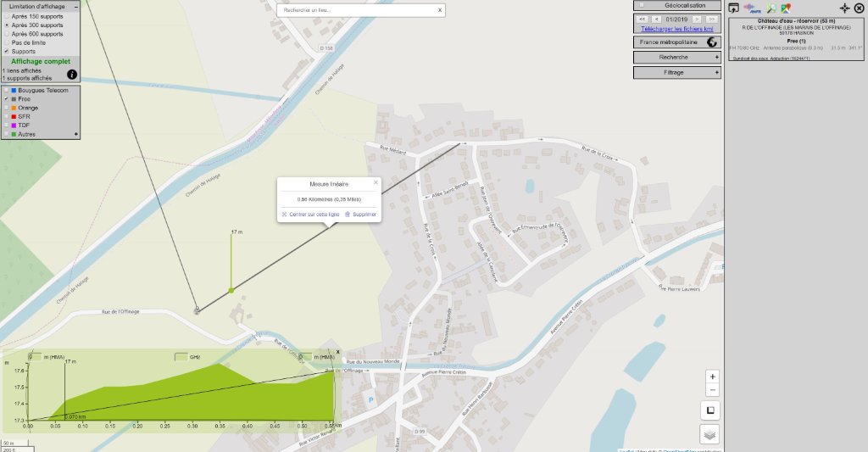Screen dimensions: 868x452
Task: Close the Mesure linéaire popup
Action: pyautogui.click(x=376, y=182)
